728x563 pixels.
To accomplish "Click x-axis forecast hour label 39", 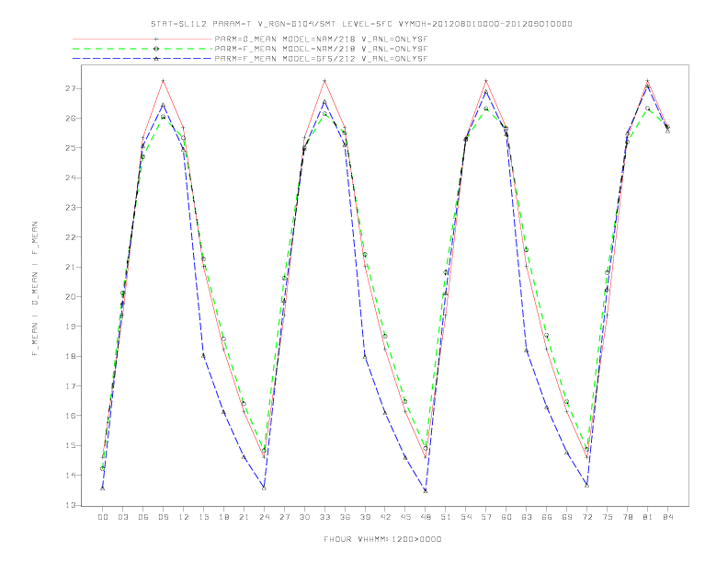I will [x=365, y=517].
